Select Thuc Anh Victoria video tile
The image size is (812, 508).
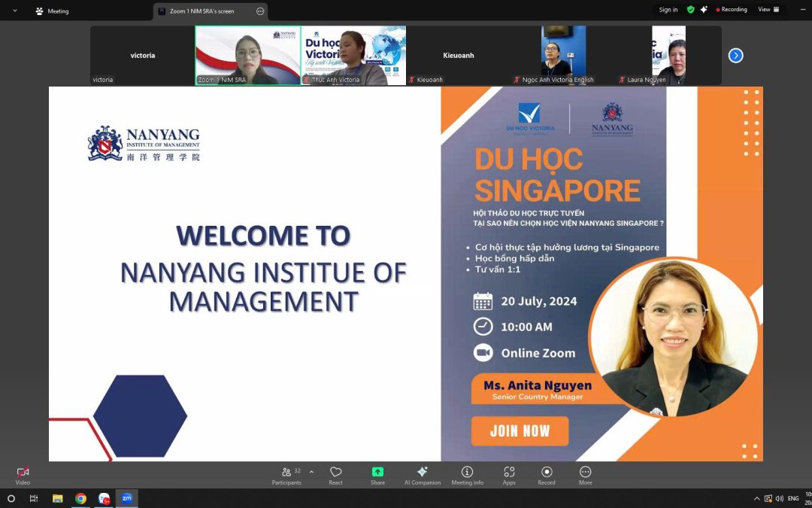(x=353, y=56)
